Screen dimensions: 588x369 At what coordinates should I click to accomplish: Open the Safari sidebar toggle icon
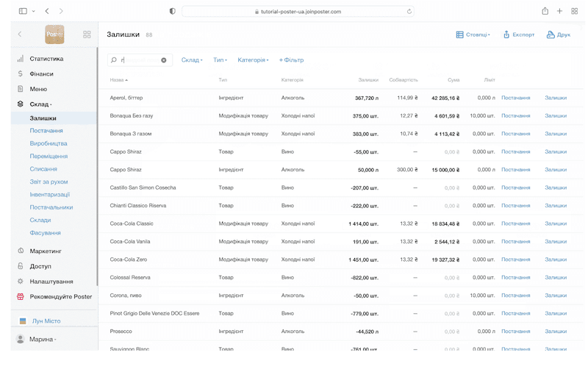[23, 11]
